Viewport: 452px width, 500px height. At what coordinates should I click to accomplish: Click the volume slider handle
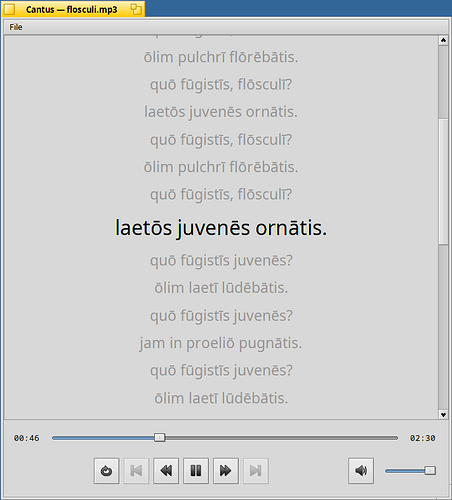(430, 471)
